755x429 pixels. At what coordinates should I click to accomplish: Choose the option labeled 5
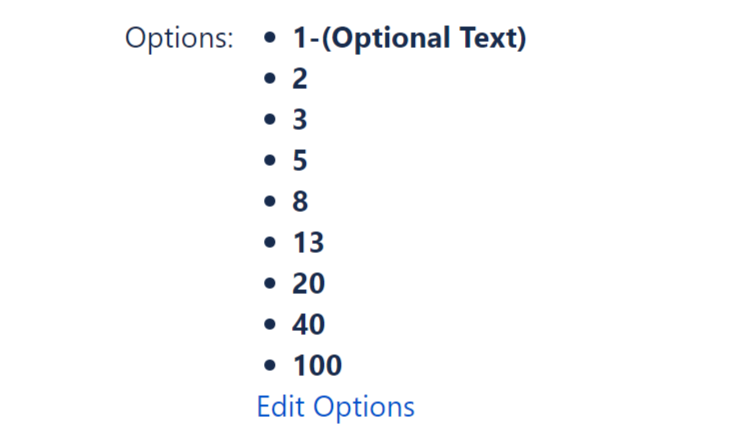click(300, 162)
